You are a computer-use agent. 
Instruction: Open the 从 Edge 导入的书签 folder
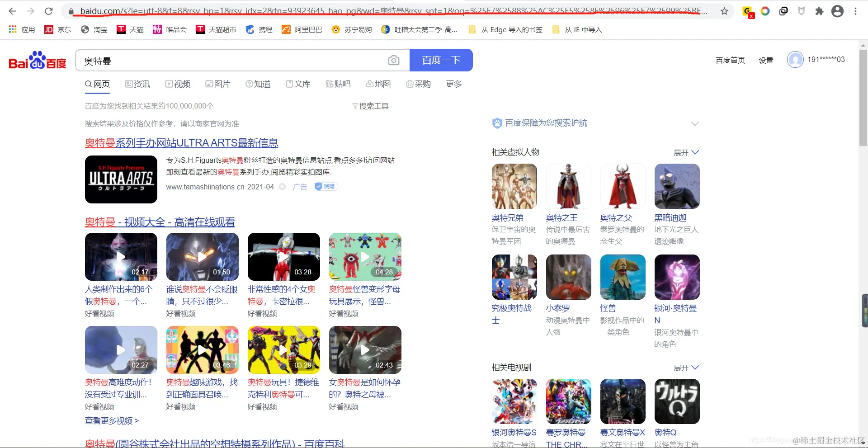coord(505,29)
